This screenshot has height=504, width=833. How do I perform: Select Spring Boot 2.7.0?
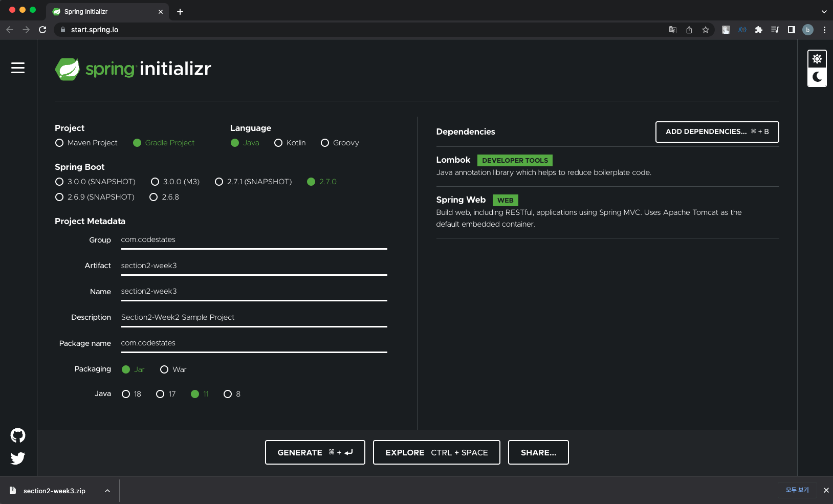[321, 182]
